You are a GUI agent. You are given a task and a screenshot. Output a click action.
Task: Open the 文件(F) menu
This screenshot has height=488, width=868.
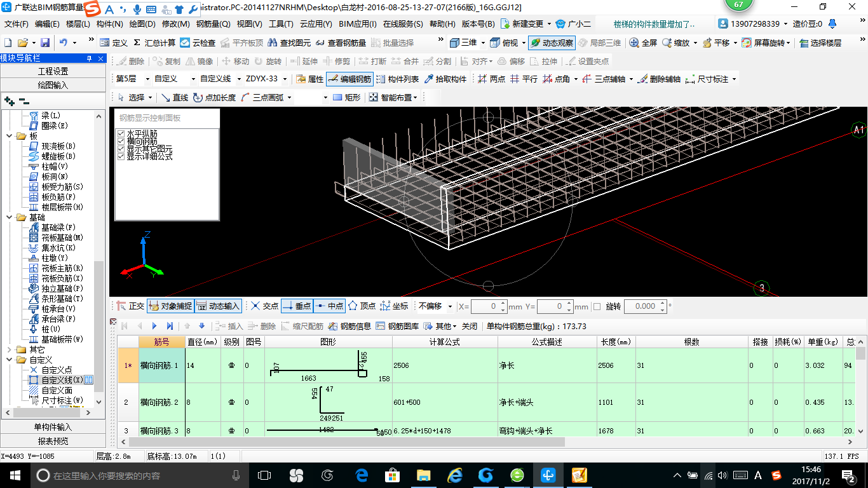[x=17, y=24]
